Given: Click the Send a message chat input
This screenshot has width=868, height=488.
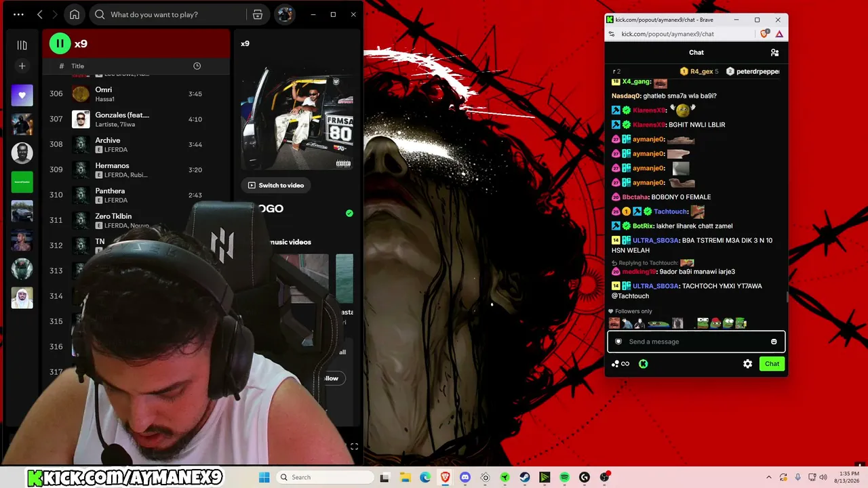Looking at the screenshot, I should click(x=696, y=342).
